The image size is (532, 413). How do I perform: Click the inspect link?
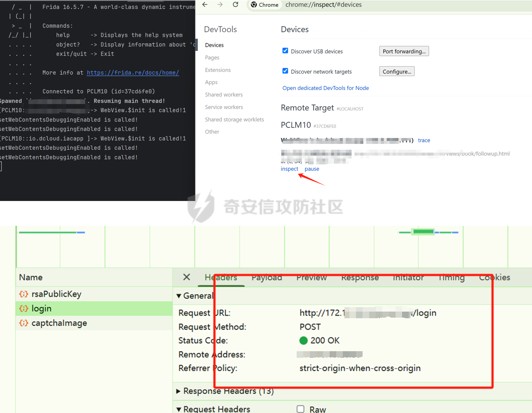[x=289, y=169]
